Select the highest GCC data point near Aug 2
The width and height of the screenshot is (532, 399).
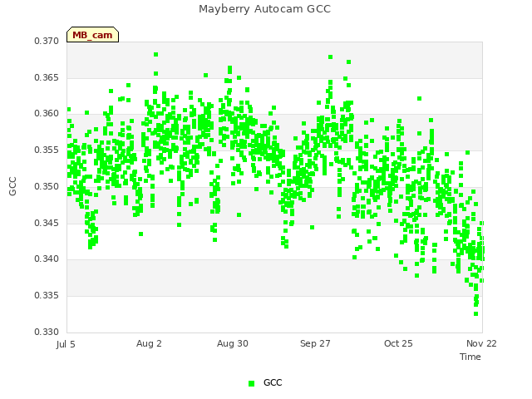(155, 55)
